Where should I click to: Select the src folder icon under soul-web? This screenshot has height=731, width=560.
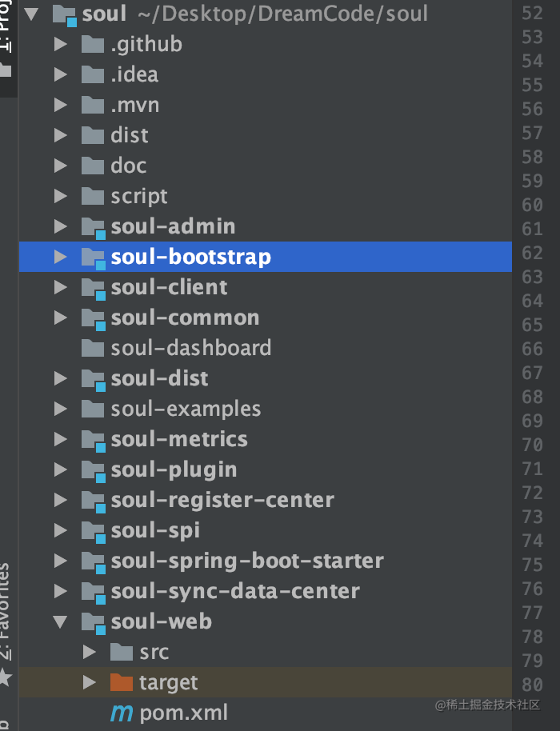(x=122, y=652)
